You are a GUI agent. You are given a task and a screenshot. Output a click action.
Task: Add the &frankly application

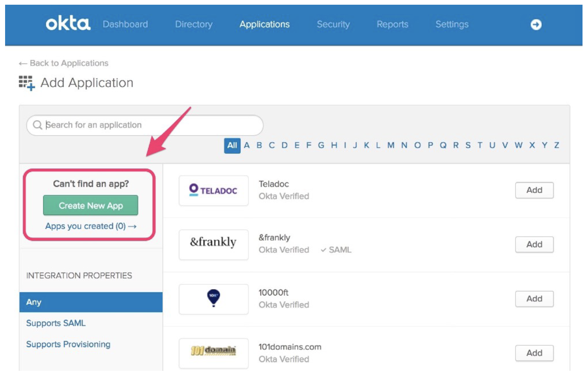pos(534,244)
